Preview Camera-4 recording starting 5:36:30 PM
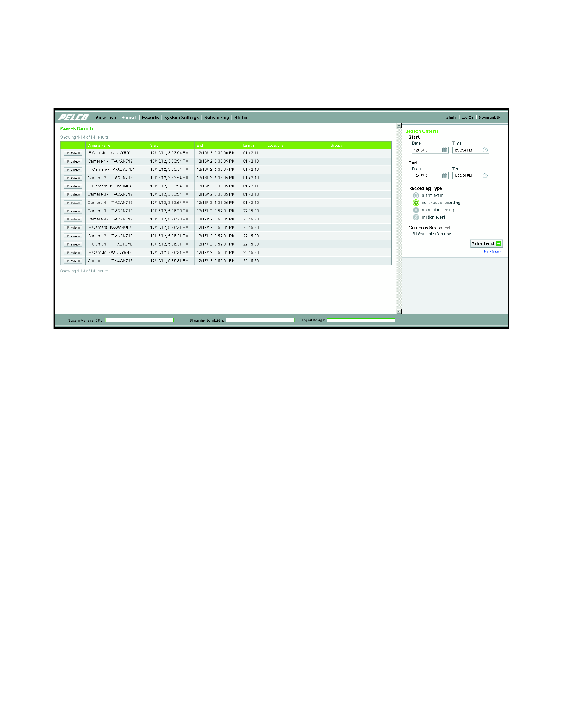 73,220
